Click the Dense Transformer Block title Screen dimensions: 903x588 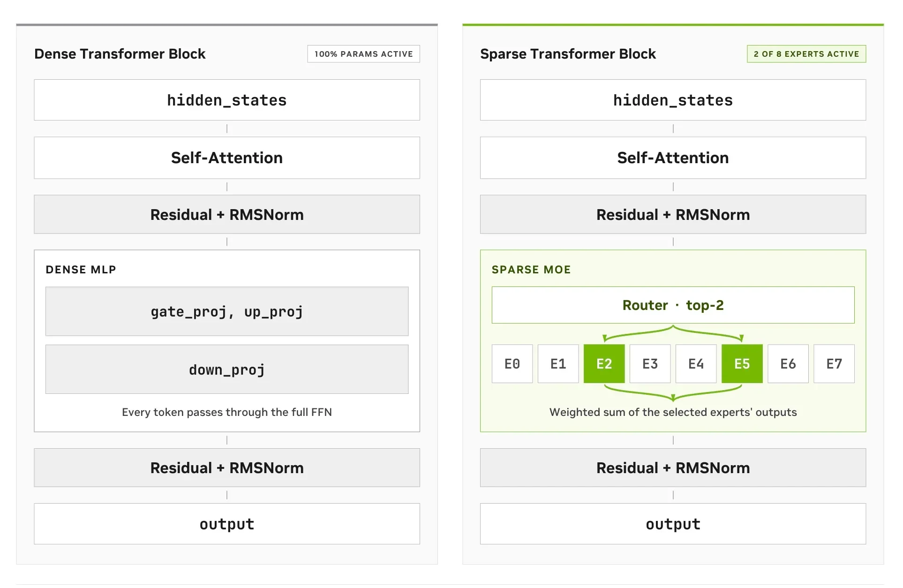click(x=120, y=54)
